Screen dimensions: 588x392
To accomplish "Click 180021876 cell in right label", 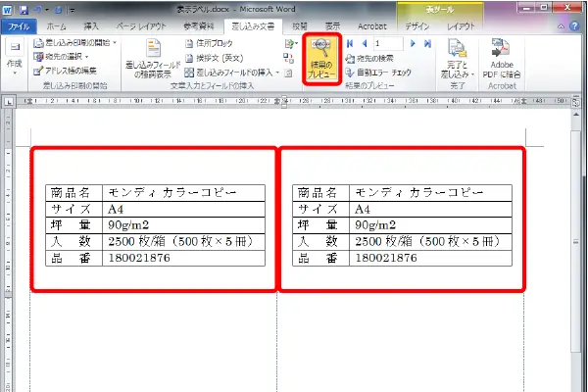I will [x=430, y=258].
